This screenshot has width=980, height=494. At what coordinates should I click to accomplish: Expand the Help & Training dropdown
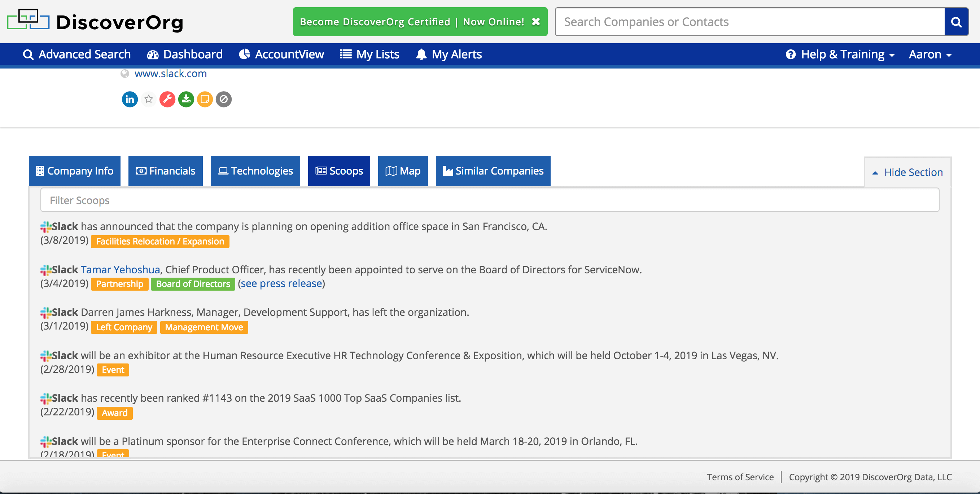pyautogui.click(x=840, y=54)
